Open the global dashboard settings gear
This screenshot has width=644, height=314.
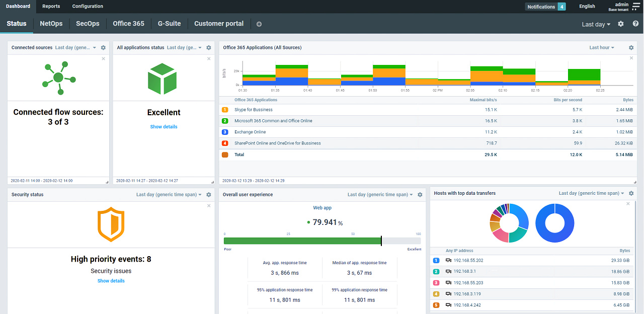tap(621, 24)
